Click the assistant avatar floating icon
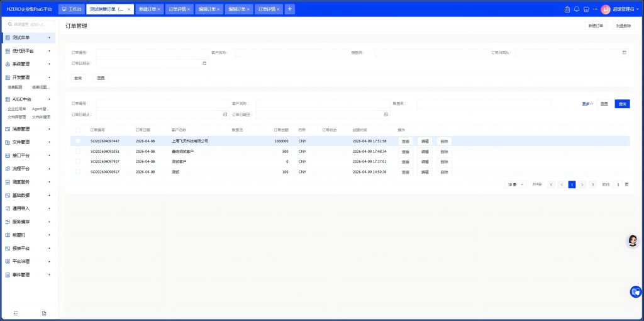 pos(633,240)
